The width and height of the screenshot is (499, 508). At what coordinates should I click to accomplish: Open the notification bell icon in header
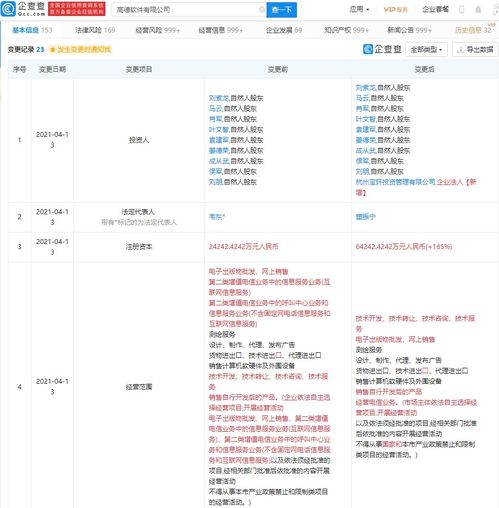(478, 9)
